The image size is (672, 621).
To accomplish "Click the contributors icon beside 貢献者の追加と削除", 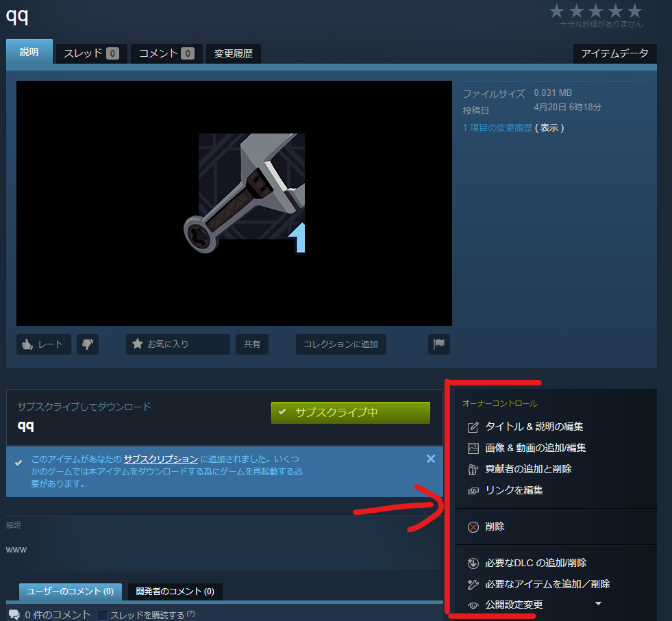I will [x=473, y=470].
